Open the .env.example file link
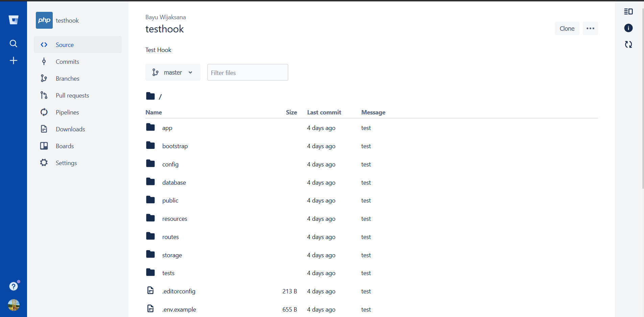 [x=179, y=310]
